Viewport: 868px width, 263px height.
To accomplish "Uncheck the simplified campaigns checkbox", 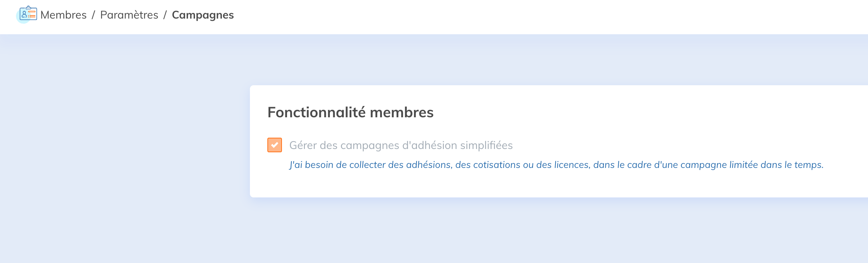I will 275,145.
